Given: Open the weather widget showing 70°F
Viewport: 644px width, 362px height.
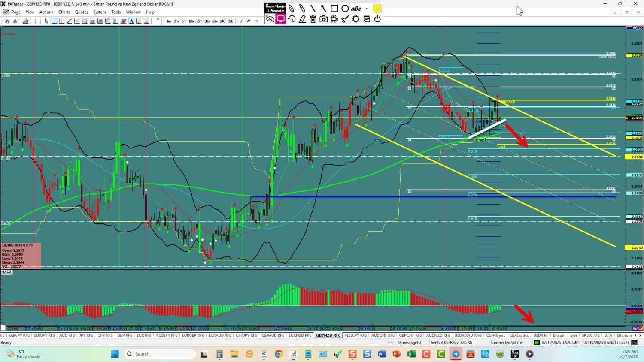Looking at the screenshot, I should (24, 354).
